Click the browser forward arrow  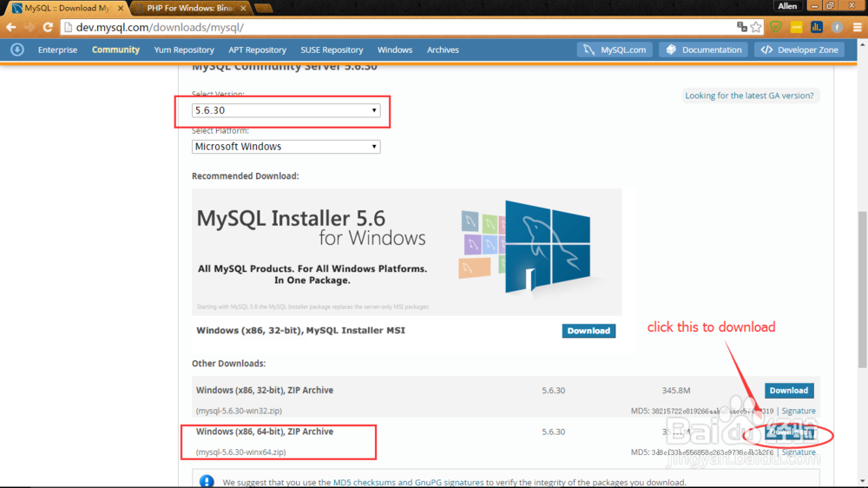[x=30, y=27]
